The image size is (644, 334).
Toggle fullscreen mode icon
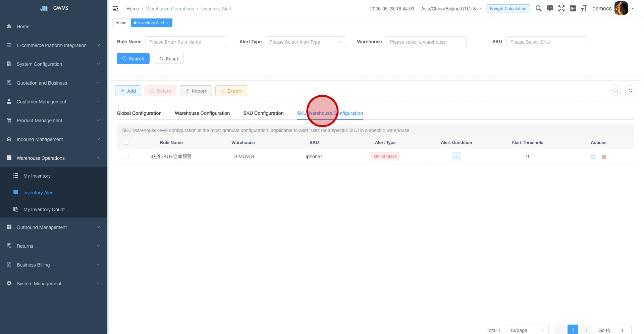561,8
